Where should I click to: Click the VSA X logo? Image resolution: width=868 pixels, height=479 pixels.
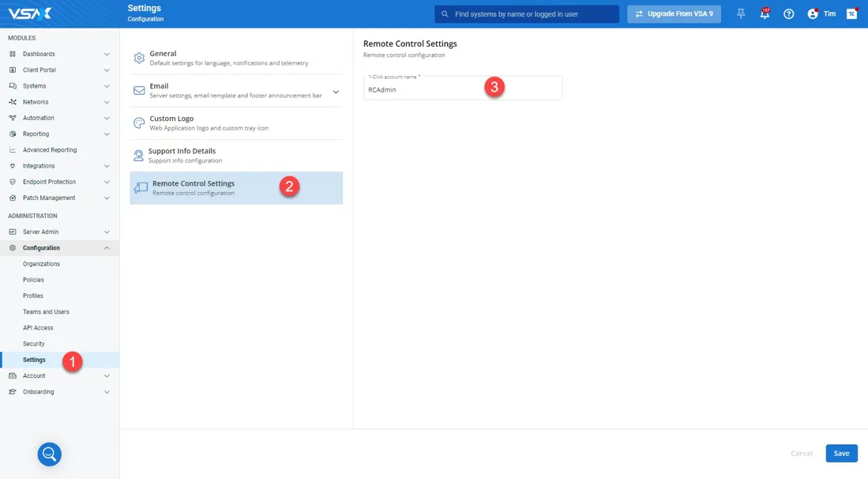[x=30, y=13]
